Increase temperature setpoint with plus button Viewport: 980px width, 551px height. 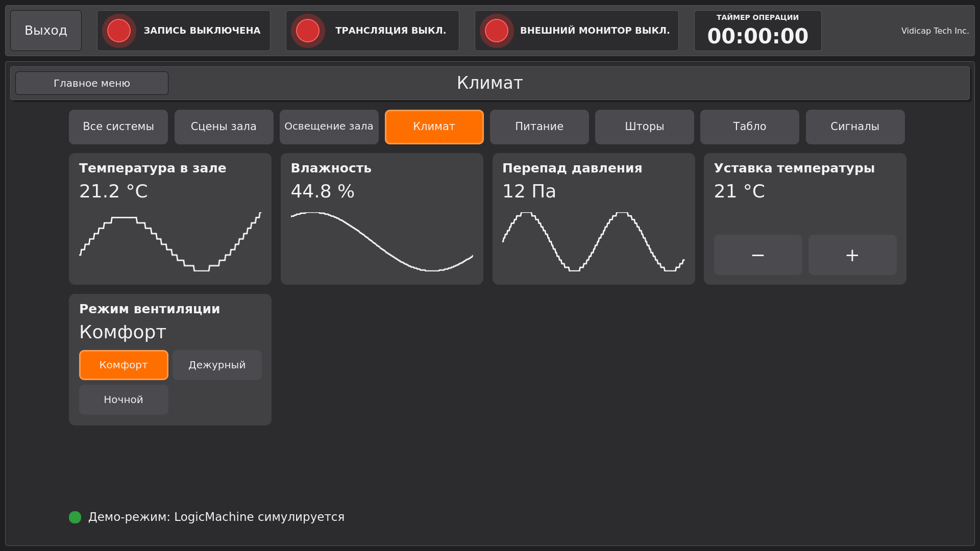852,255
